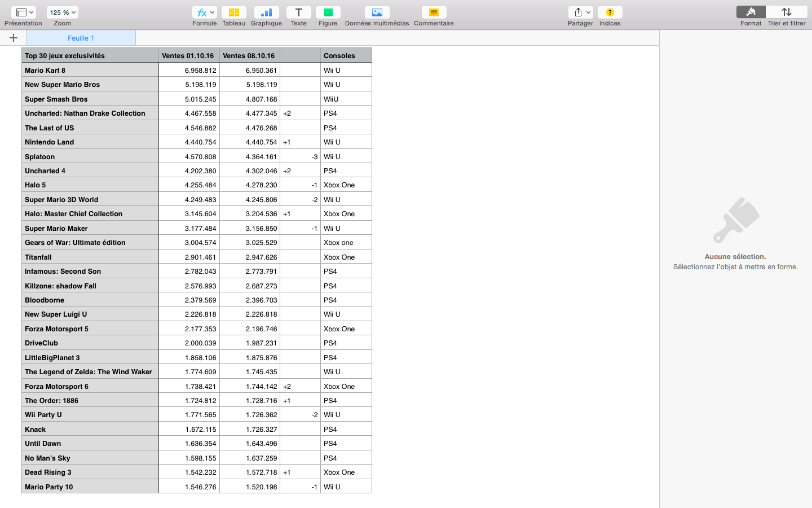Select header Ventes 01.10.16
The width and height of the screenshot is (812, 508).
pos(189,55)
